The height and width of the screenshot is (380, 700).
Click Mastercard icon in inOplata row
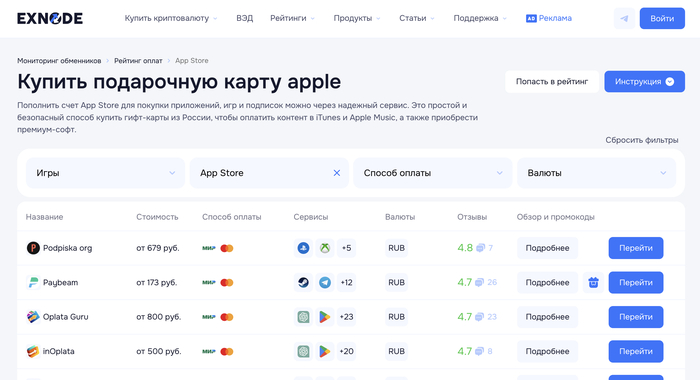227,351
